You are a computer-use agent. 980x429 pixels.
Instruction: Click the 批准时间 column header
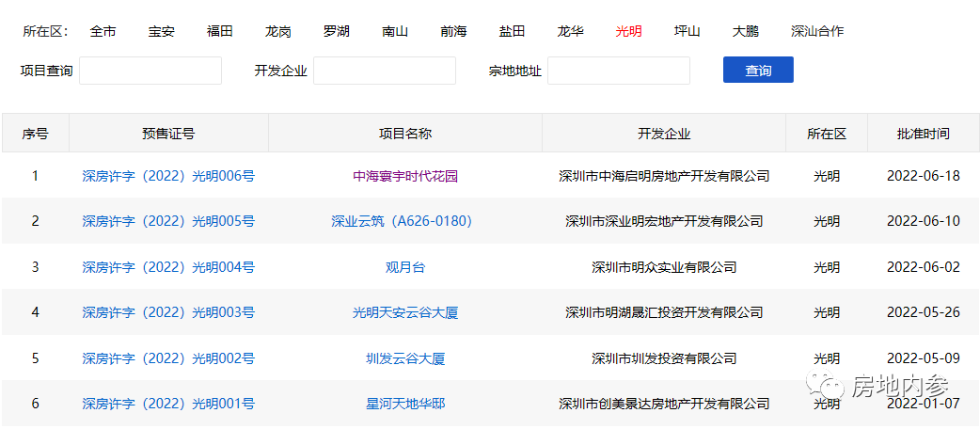(924, 134)
